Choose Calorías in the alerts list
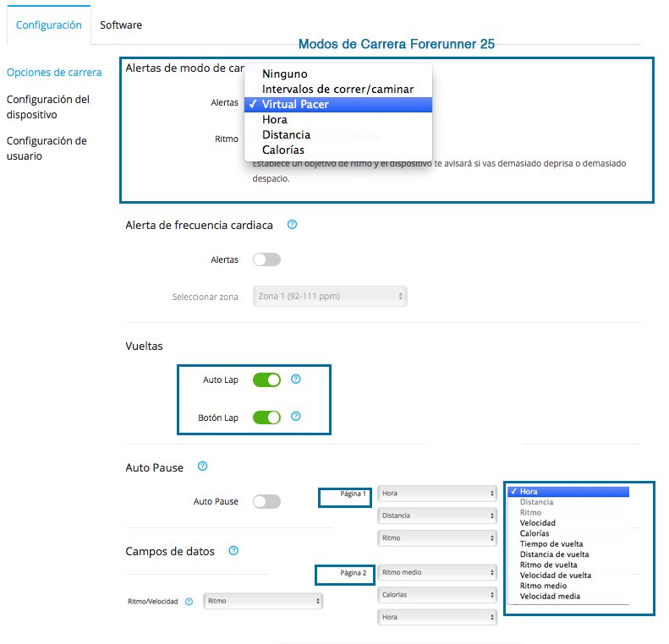 click(338, 150)
